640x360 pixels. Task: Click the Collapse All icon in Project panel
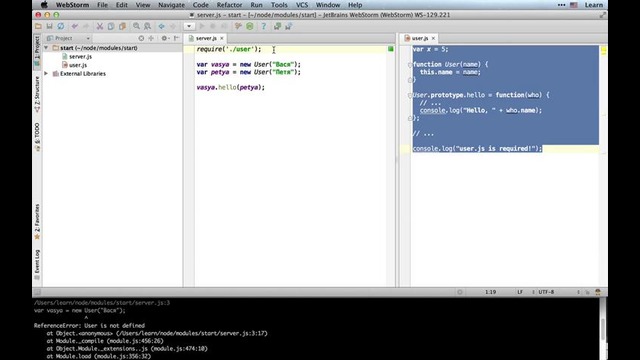click(x=151, y=38)
